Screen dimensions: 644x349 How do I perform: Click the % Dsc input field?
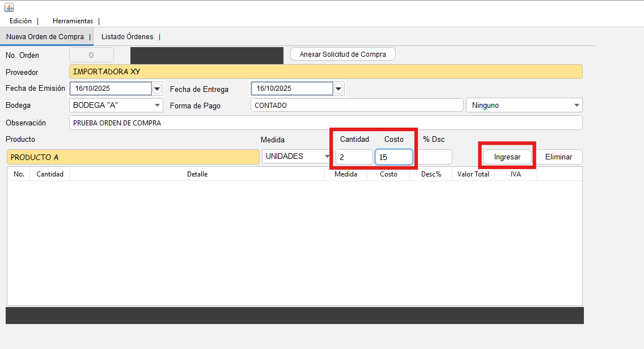point(434,157)
